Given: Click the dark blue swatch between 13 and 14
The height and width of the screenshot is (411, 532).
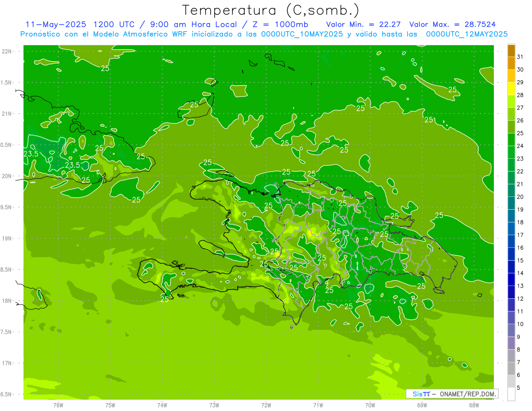Looking at the screenshot, I should pos(511,279).
